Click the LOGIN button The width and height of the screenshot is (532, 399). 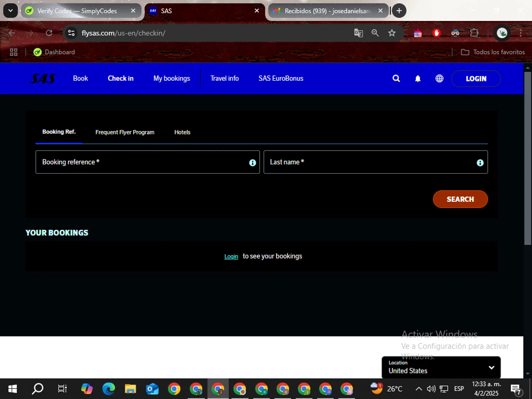[476, 79]
